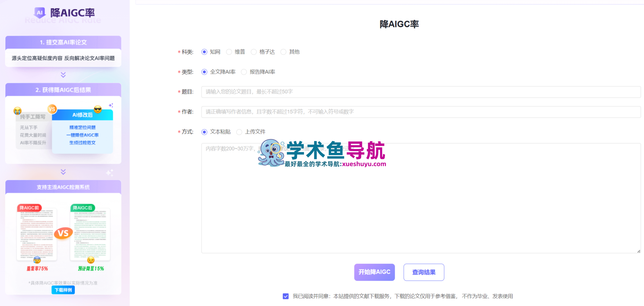Click the small VS badge above AI修改后

click(52, 109)
